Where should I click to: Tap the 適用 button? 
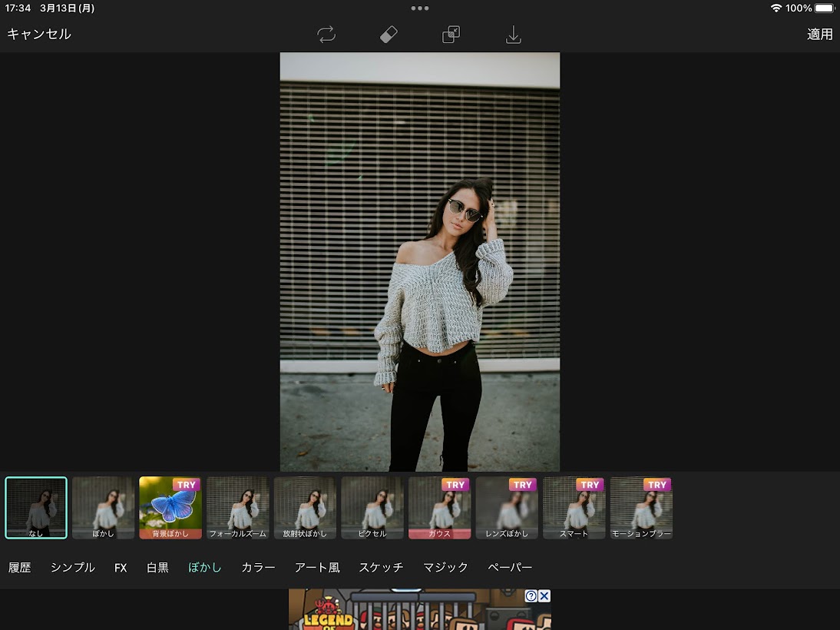819,34
